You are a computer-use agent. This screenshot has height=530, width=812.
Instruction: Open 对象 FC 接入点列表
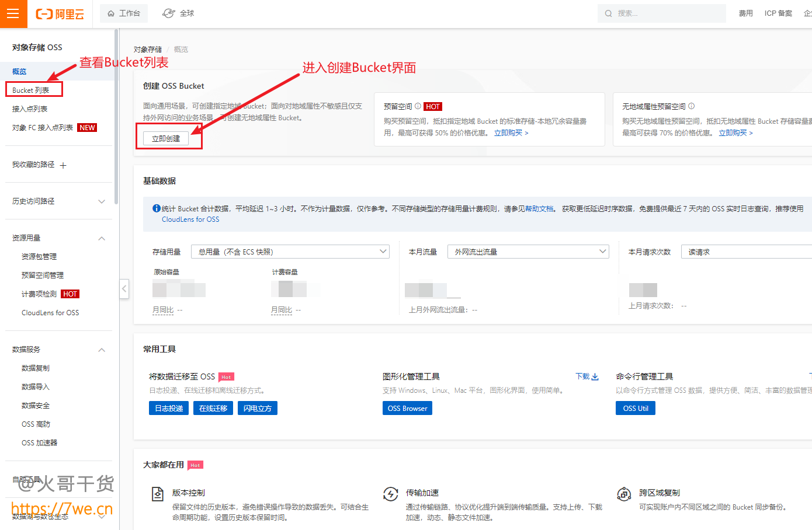tap(42, 127)
